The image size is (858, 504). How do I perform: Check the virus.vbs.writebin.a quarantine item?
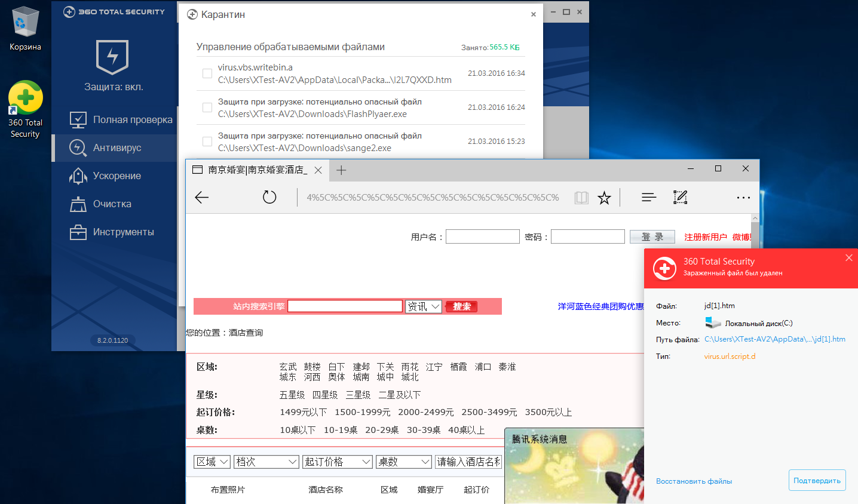pos(207,73)
